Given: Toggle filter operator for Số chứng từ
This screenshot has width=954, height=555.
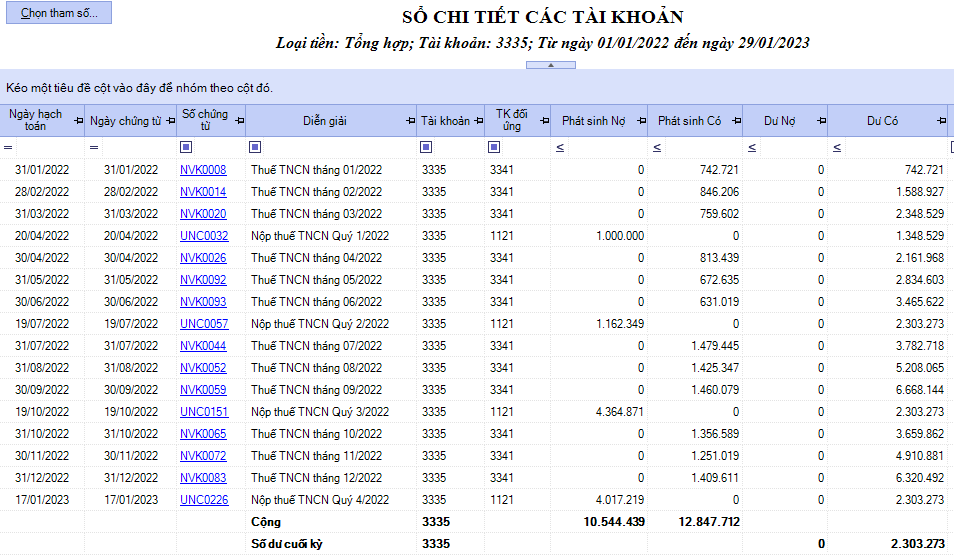Looking at the screenshot, I should tap(186, 148).
